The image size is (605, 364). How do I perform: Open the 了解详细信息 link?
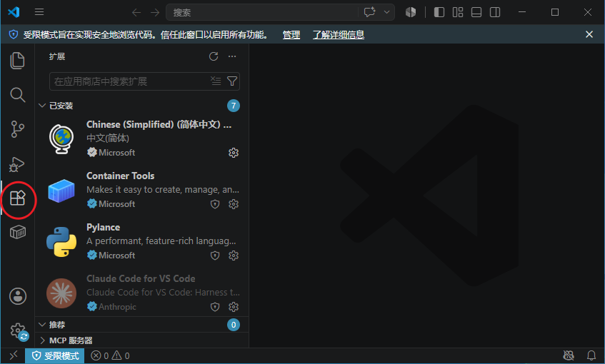[x=339, y=35]
